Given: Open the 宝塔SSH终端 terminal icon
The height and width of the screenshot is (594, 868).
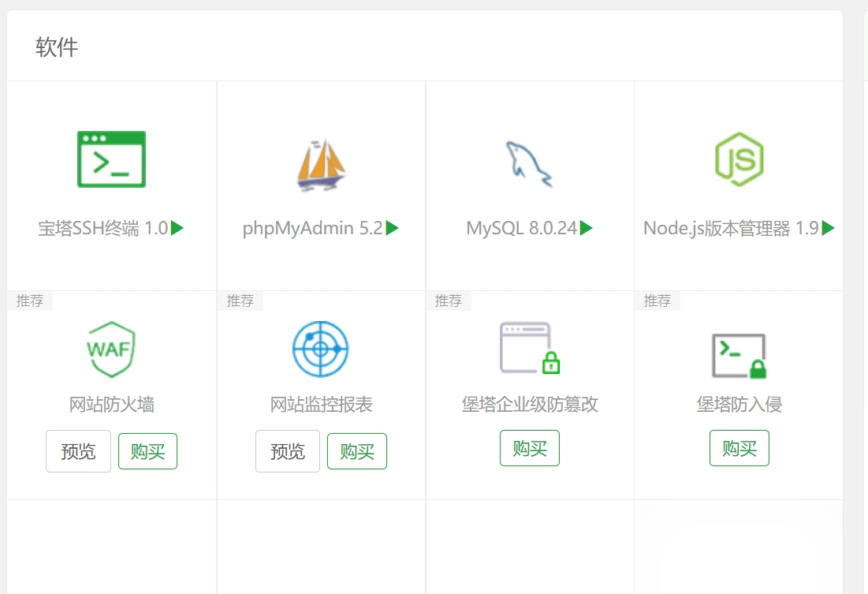Looking at the screenshot, I should coord(111,159).
